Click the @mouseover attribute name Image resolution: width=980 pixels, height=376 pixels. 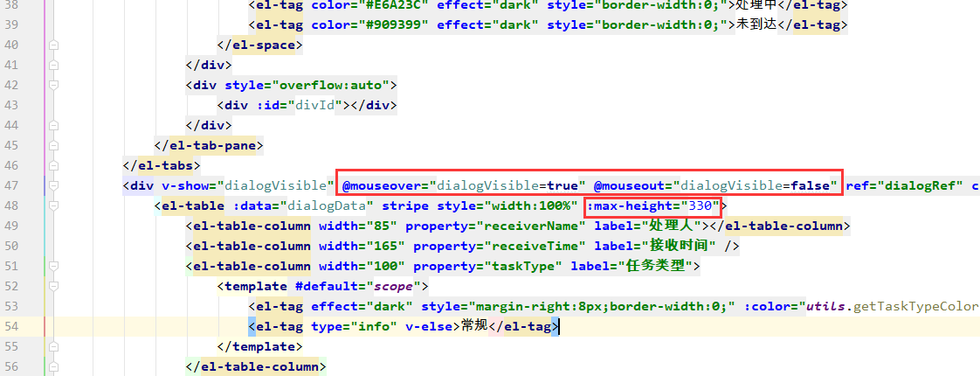click(381, 185)
